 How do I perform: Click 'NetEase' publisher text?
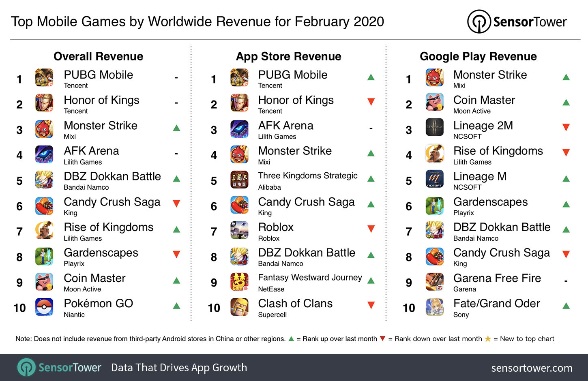tap(271, 289)
